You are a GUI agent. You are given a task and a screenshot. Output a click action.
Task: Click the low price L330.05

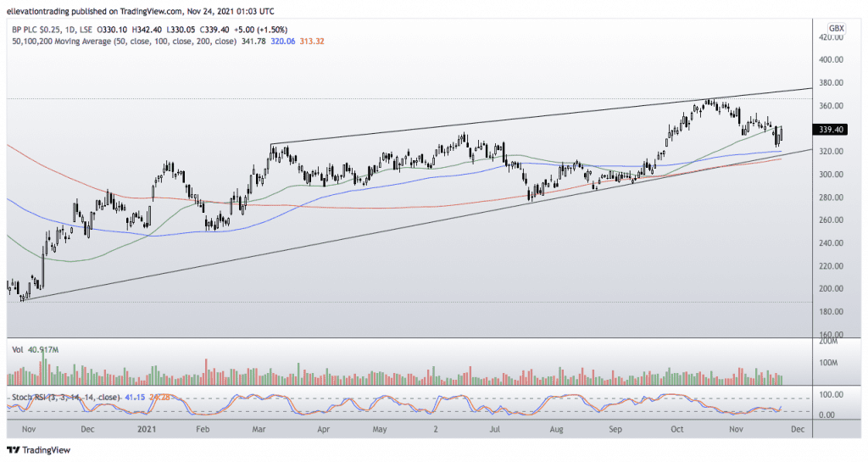[x=181, y=30]
